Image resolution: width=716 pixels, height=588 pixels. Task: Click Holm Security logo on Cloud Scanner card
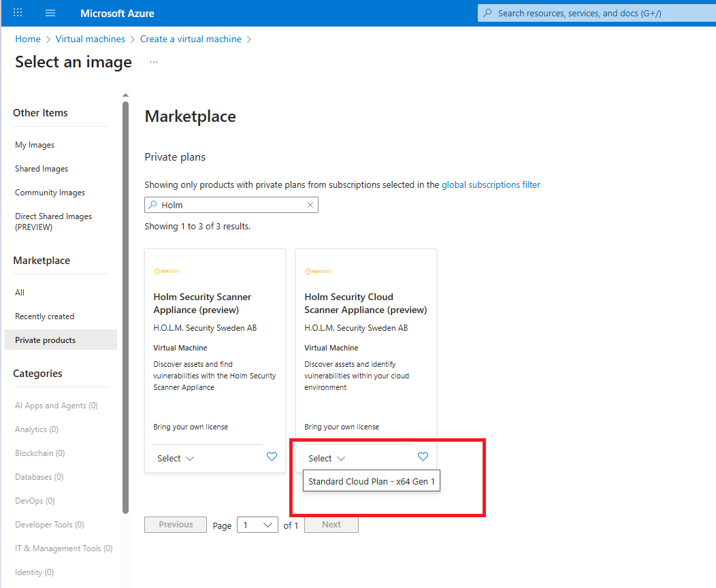[318, 271]
